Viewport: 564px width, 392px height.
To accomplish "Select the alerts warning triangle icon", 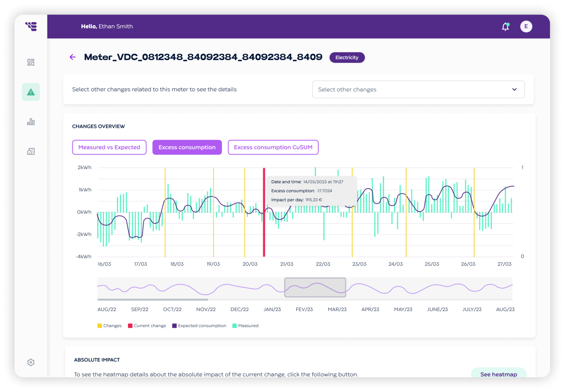I will pyautogui.click(x=31, y=92).
